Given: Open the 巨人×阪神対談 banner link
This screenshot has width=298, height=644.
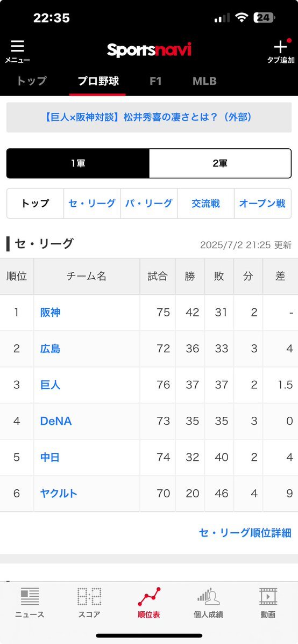Looking at the screenshot, I should (x=149, y=118).
